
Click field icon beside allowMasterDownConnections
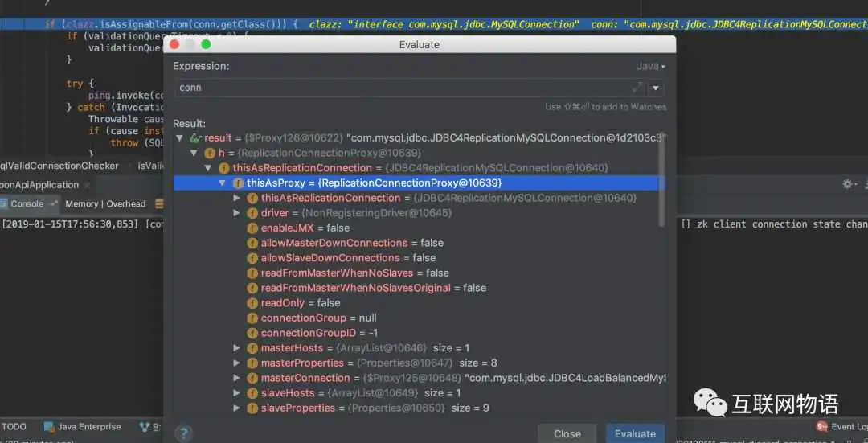(252, 243)
